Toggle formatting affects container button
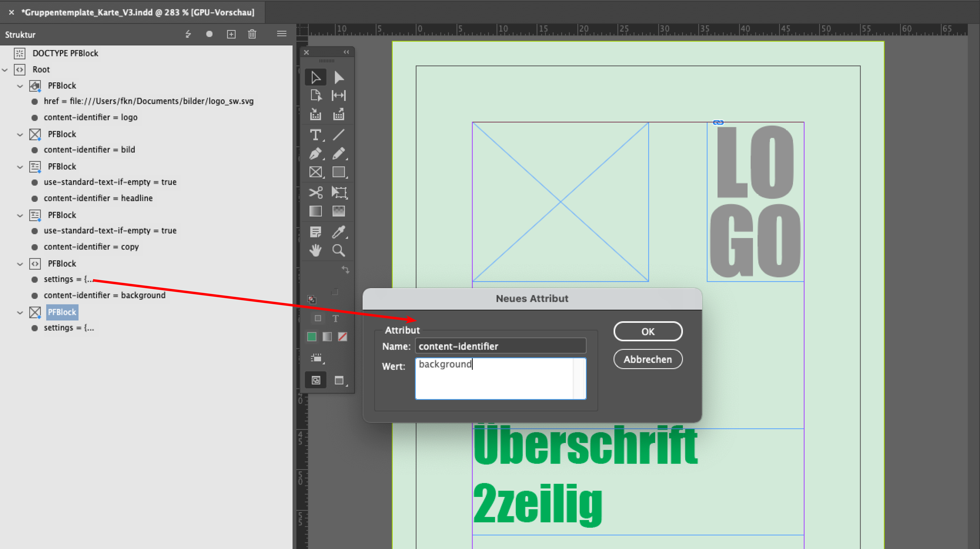The width and height of the screenshot is (980, 549). click(x=318, y=319)
